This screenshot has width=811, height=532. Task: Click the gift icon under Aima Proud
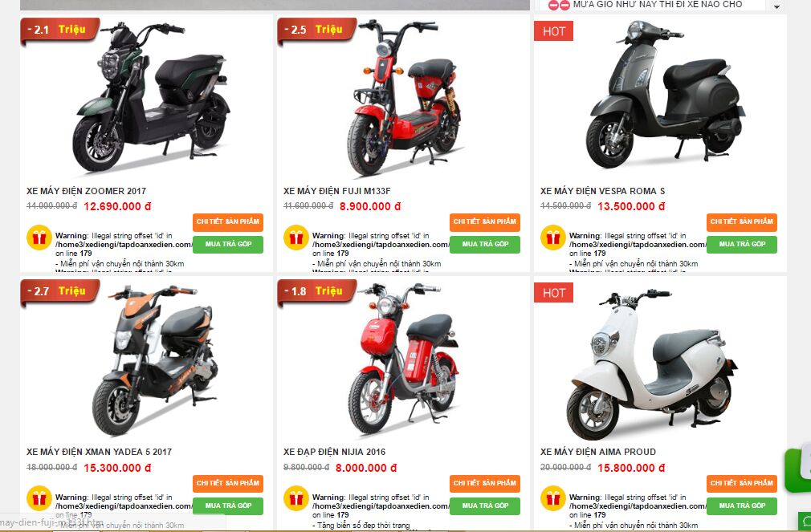pyautogui.click(x=553, y=499)
